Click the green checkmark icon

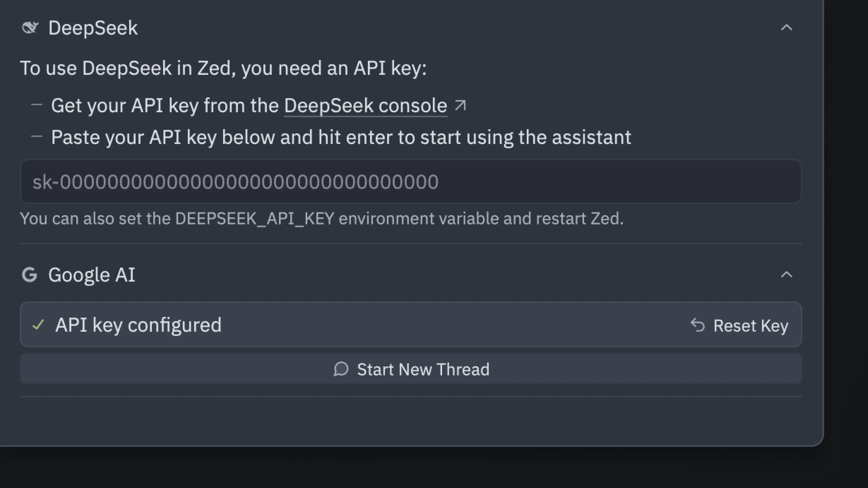click(x=38, y=325)
